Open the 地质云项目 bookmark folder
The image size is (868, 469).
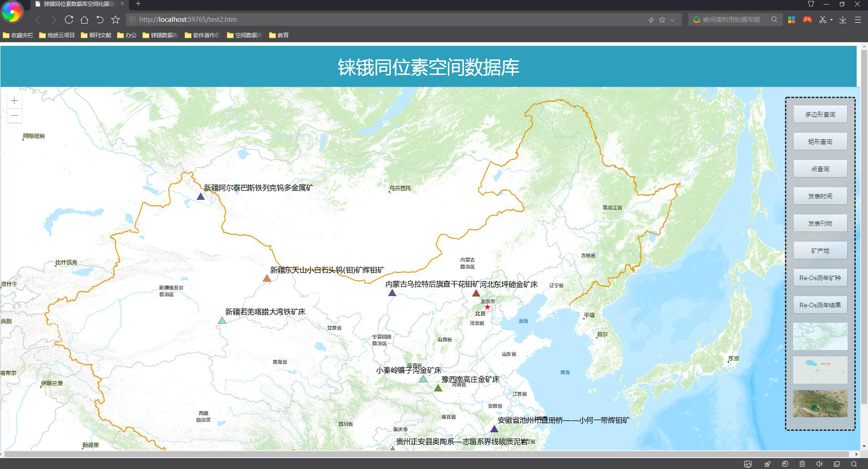click(57, 35)
